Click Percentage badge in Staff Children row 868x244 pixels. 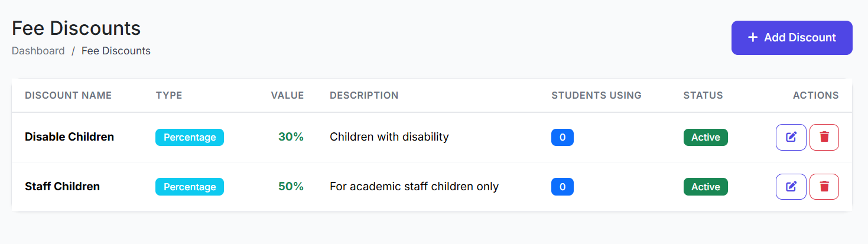click(x=190, y=187)
